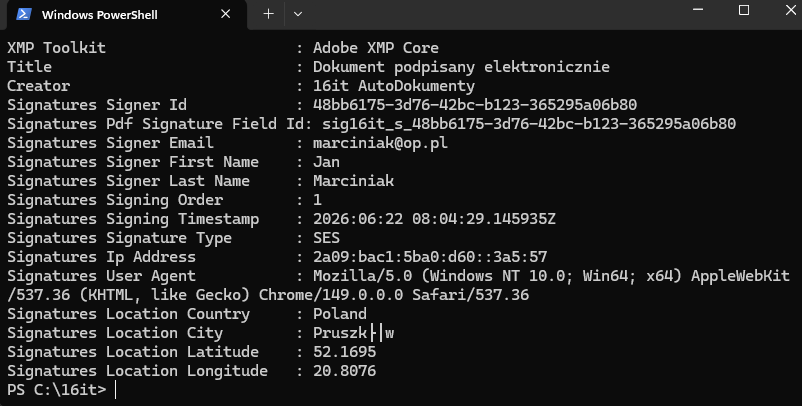Click the 'Signatures Signer First Name' label
This screenshot has height=406, width=802.
pyautogui.click(x=133, y=162)
